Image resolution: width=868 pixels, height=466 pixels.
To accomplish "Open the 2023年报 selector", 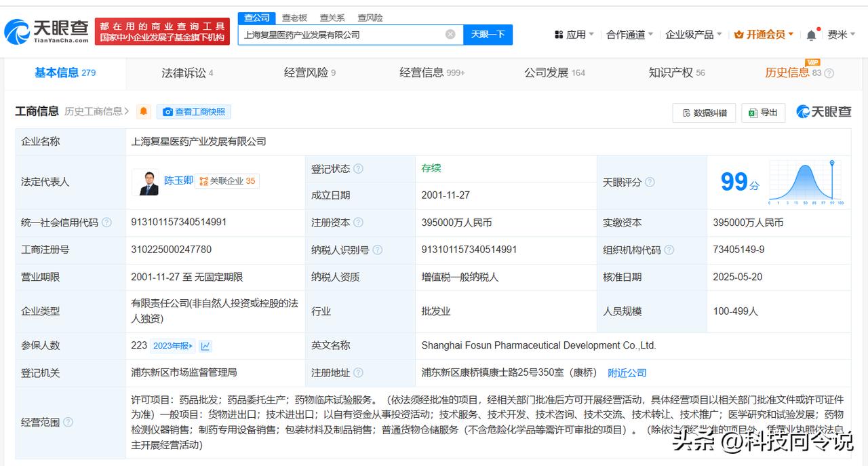I will click(x=173, y=346).
